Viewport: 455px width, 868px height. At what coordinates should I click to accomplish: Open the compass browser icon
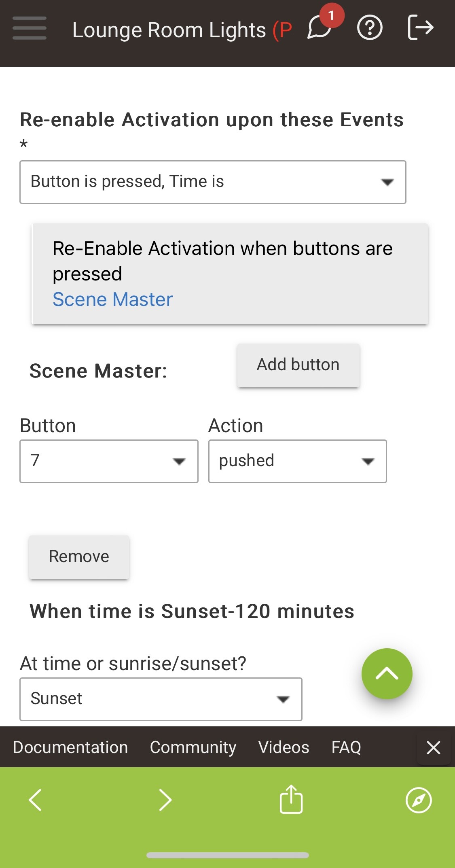[419, 800]
